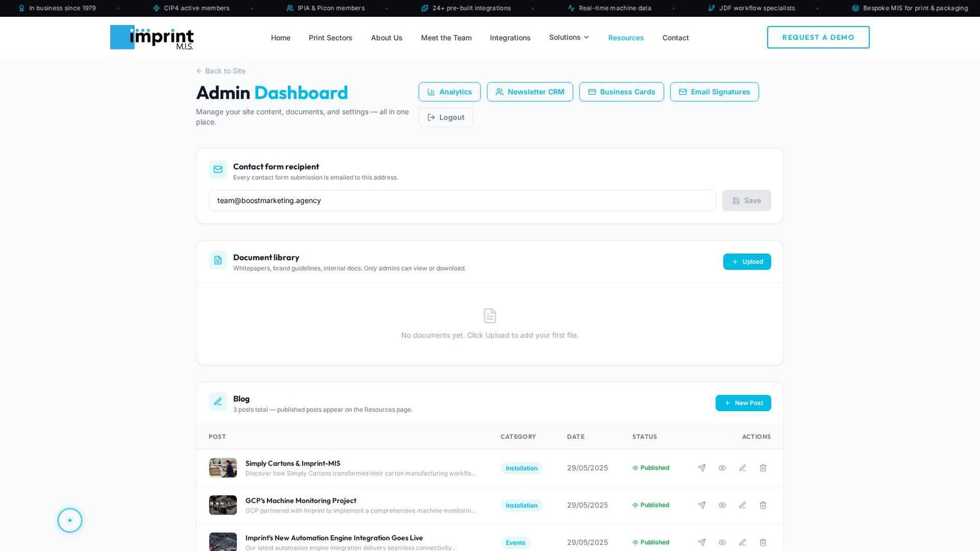Go to the Home menu item
Viewport: 980px width, 551px height.
coord(281,38)
